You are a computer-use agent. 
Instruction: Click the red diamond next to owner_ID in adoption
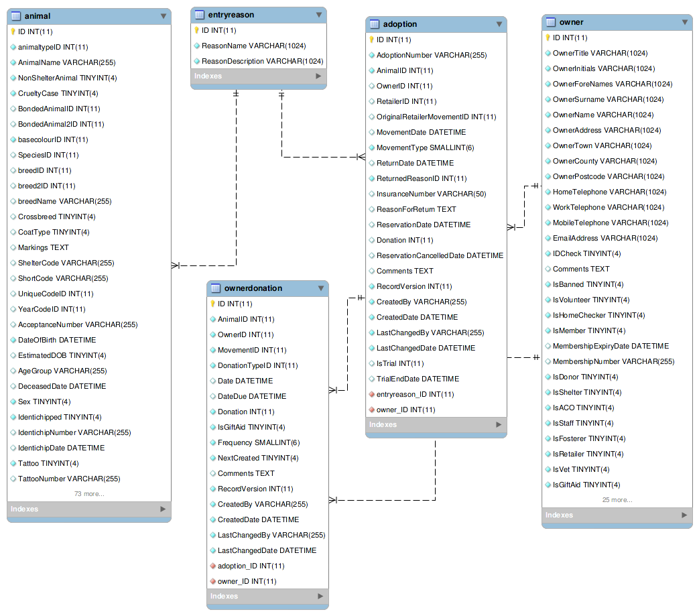click(373, 410)
